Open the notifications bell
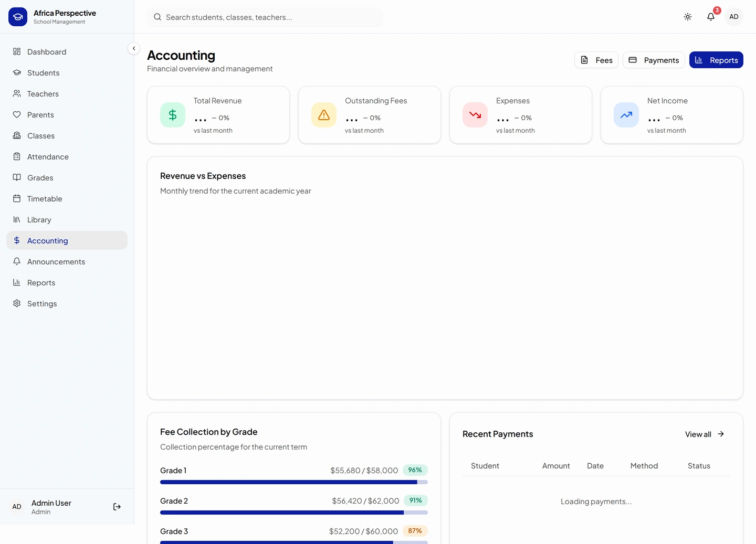The width and height of the screenshot is (756, 544). 711,17
